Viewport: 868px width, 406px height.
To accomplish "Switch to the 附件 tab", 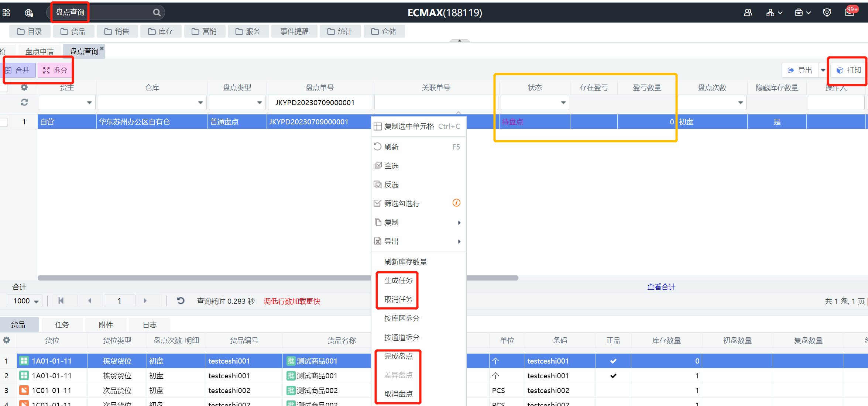I will coord(106,324).
